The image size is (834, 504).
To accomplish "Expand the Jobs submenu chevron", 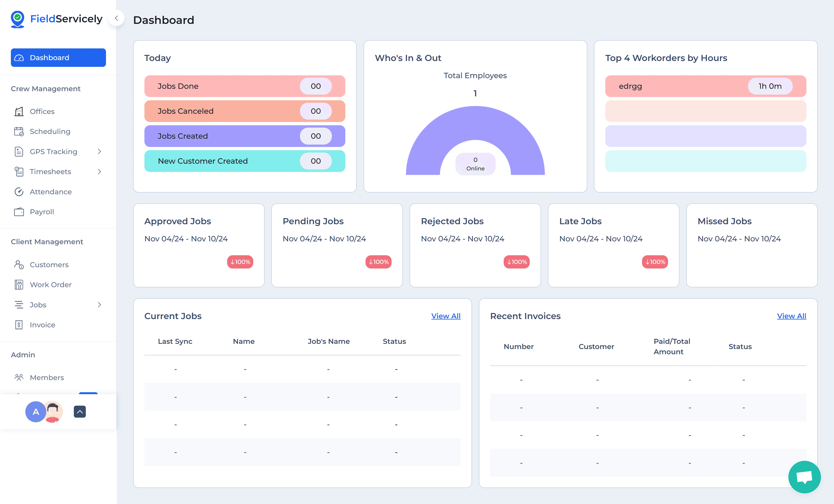I will pyautogui.click(x=99, y=305).
